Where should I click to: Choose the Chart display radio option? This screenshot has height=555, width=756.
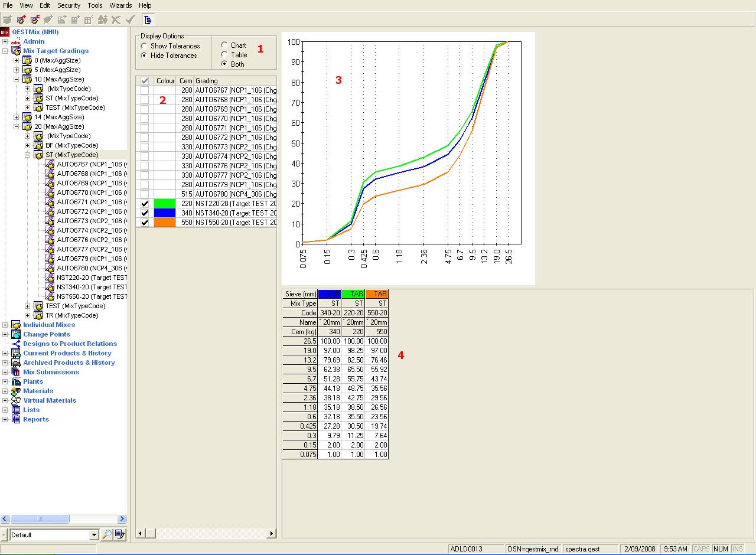(x=224, y=45)
